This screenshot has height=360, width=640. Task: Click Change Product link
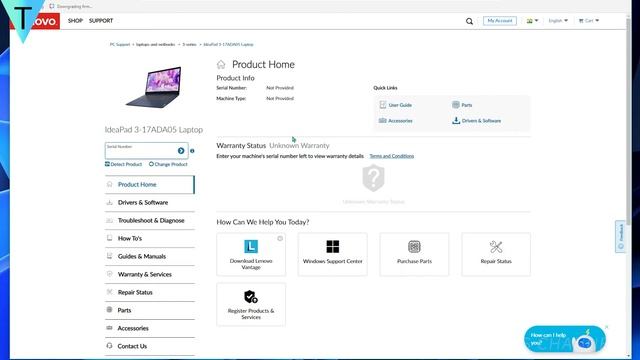point(168,164)
